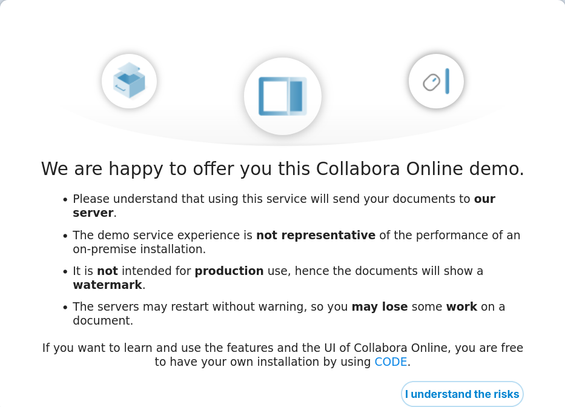Open the CODE link

(x=391, y=362)
